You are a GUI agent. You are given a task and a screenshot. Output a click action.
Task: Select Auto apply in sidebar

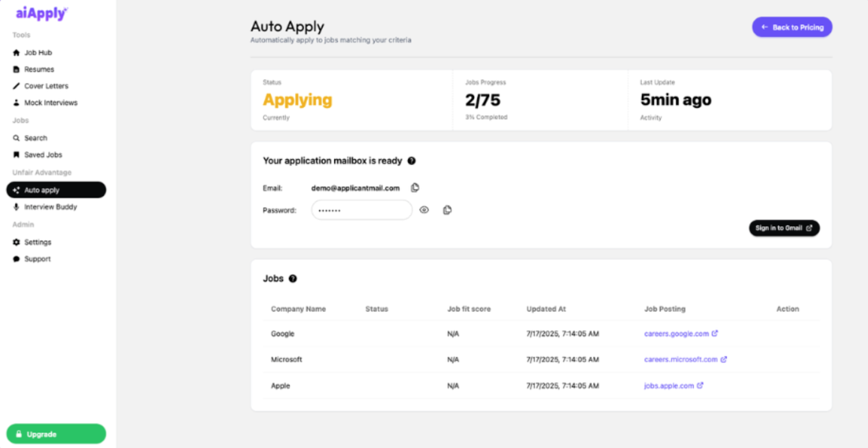coord(56,190)
